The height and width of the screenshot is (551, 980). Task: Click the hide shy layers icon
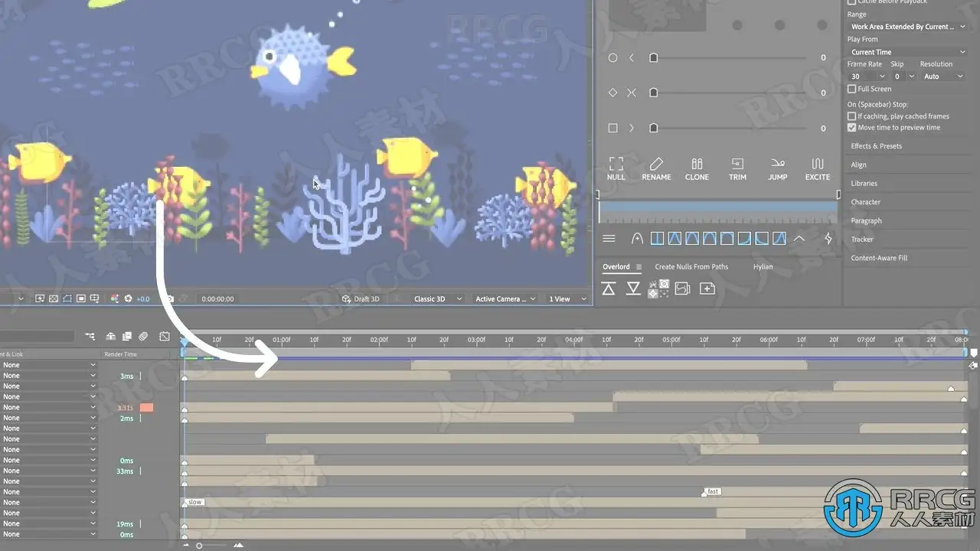[111, 336]
